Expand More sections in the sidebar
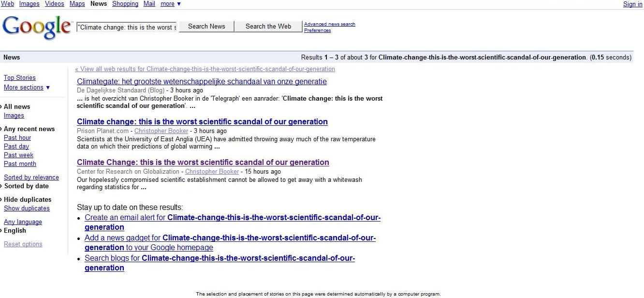The width and height of the screenshot is (644, 298). coord(27,88)
